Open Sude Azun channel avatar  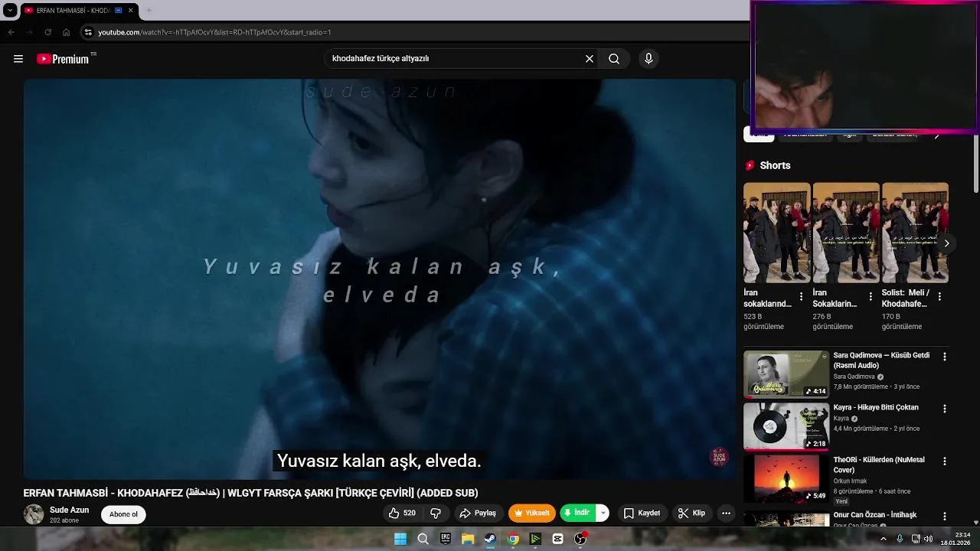coord(34,514)
